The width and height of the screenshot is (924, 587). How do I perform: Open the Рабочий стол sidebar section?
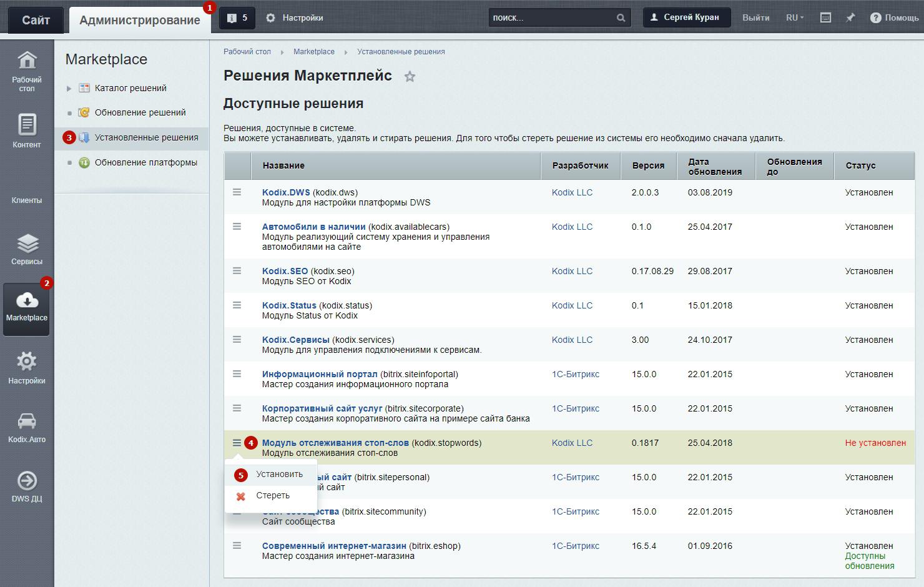[x=27, y=70]
